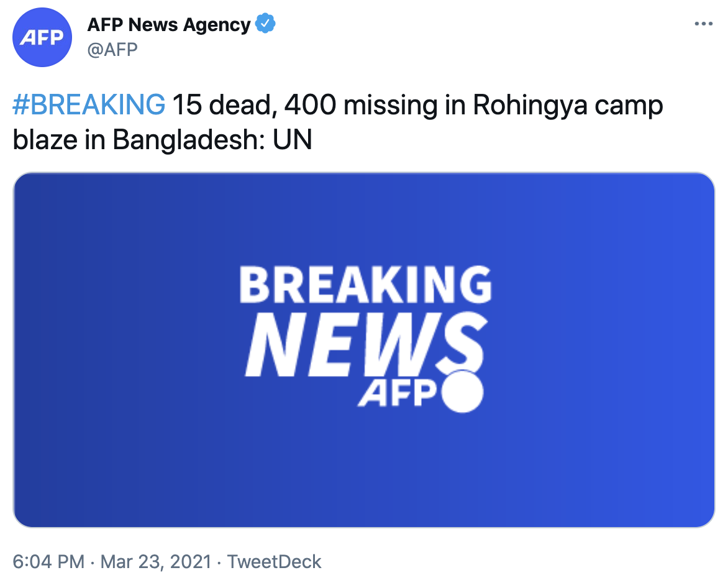Image resolution: width=728 pixels, height=583 pixels.
Task: Click the small AFP logo inside image
Action: 398,393
